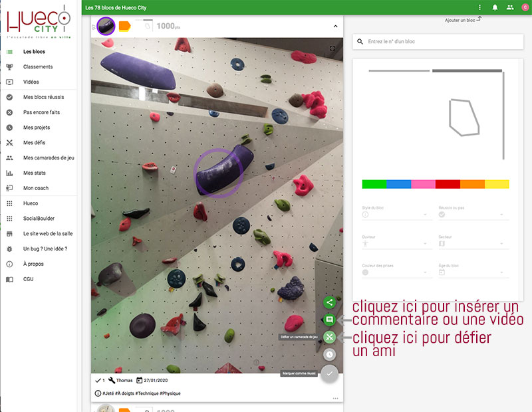This screenshot has height=412, width=532.
Task: Collapse the 1000 pts bloc card
Action: 335,26
